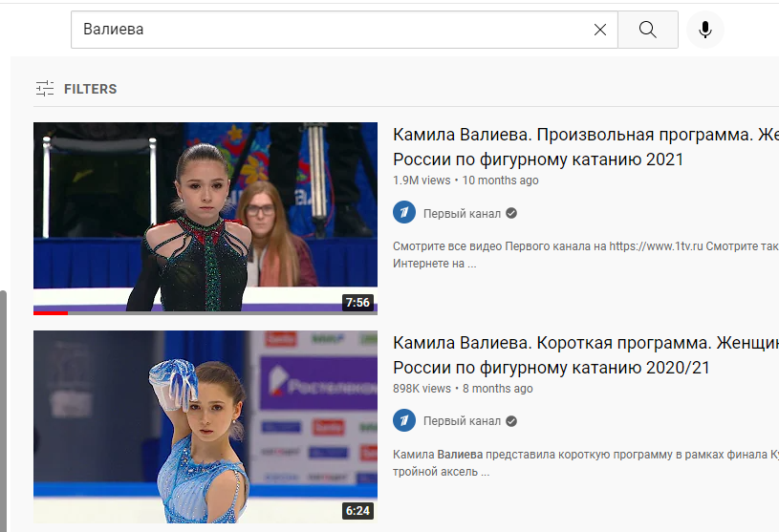Screen dimensions: 779x532
Task: Click Первый канал avatar of second result
Action: 404,420
